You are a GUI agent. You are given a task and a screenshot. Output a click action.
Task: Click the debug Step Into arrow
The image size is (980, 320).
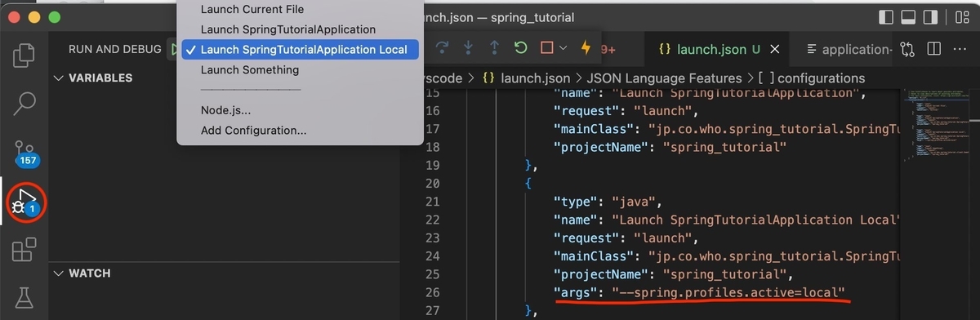click(x=468, y=47)
